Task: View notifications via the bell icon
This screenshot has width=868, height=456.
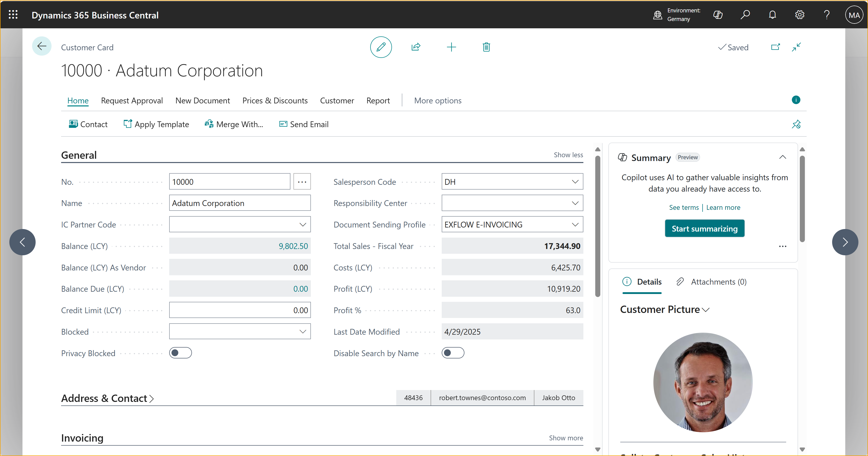Action: 772,14
